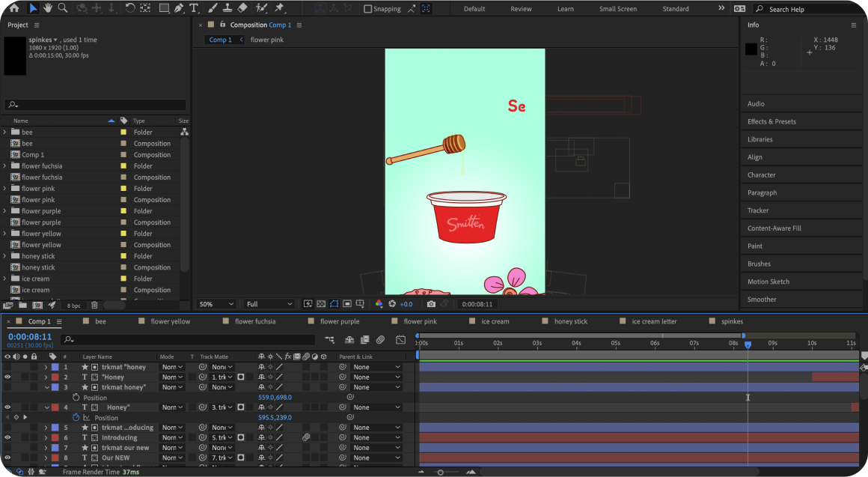Enable the Snapping checkbox

pyautogui.click(x=367, y=9)
